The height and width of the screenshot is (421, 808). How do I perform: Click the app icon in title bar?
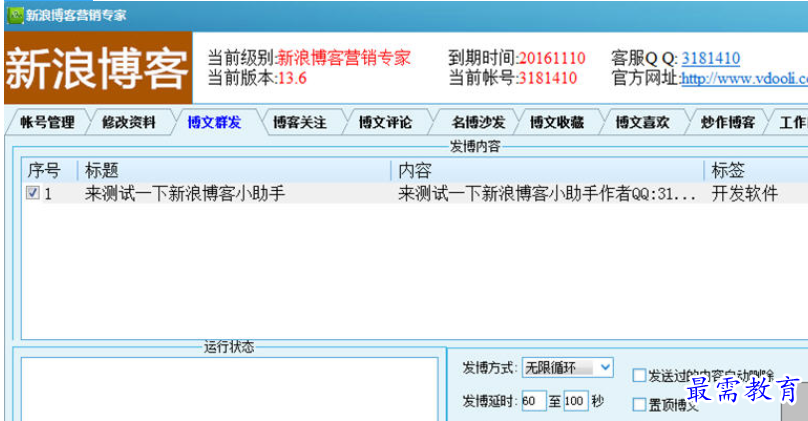coord(15,15)
